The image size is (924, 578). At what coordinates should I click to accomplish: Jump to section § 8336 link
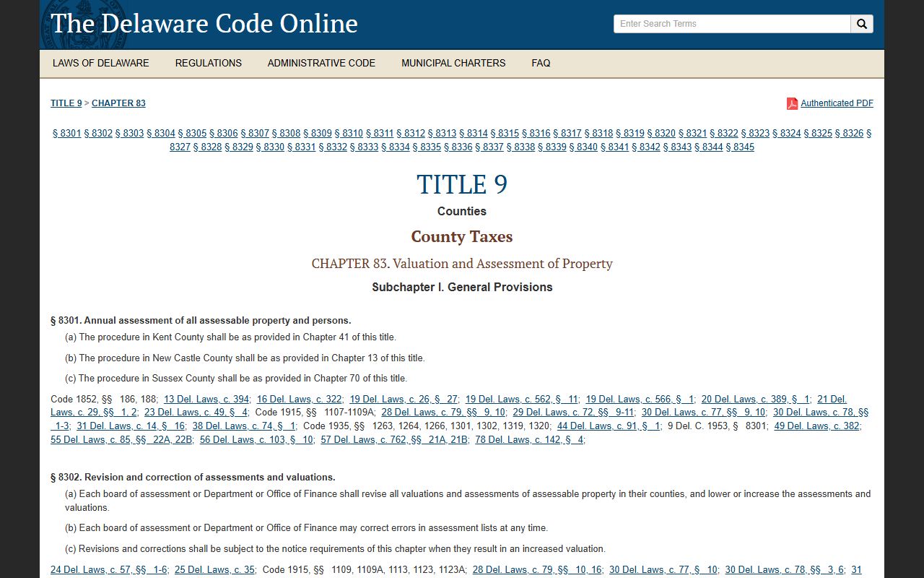[x=458, y=147]
